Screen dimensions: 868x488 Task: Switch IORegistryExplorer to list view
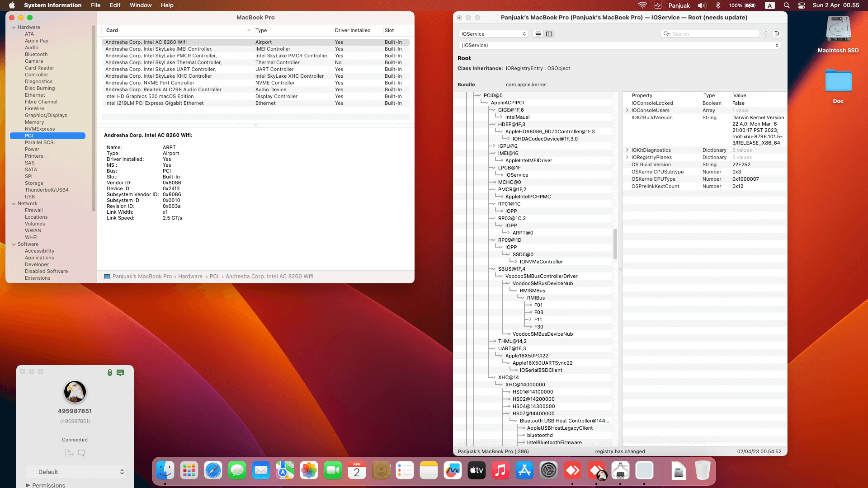(x=538, y=34)
